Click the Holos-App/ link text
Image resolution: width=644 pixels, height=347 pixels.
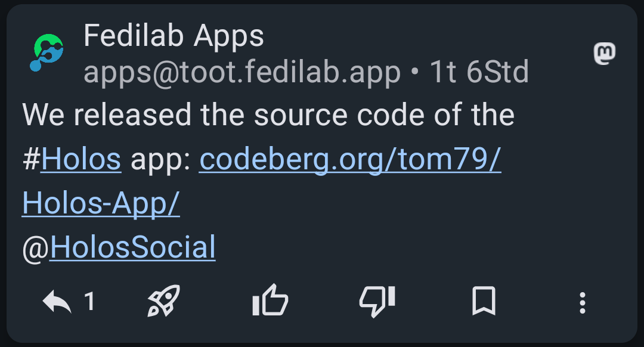101,204
